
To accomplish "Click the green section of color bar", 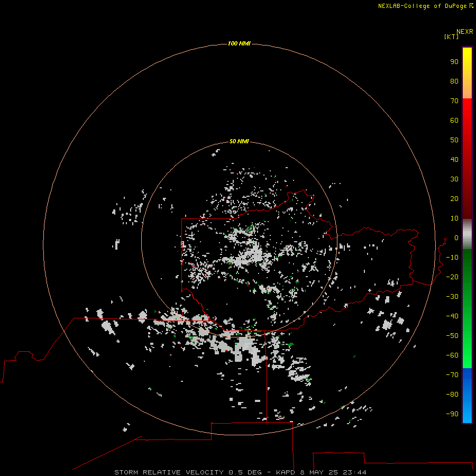I will point(467,308).
